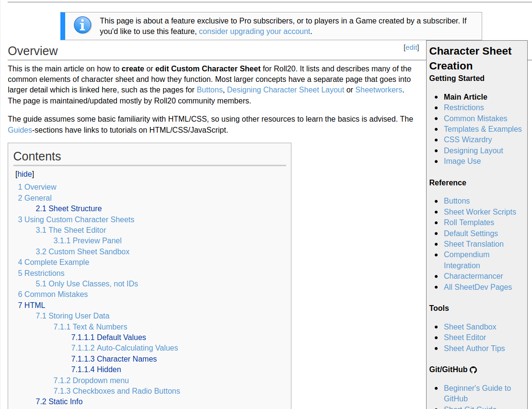Jump to '7.1.1.4 Hidden' section
The image size is (532, 409).
click(x=96, y=370)
